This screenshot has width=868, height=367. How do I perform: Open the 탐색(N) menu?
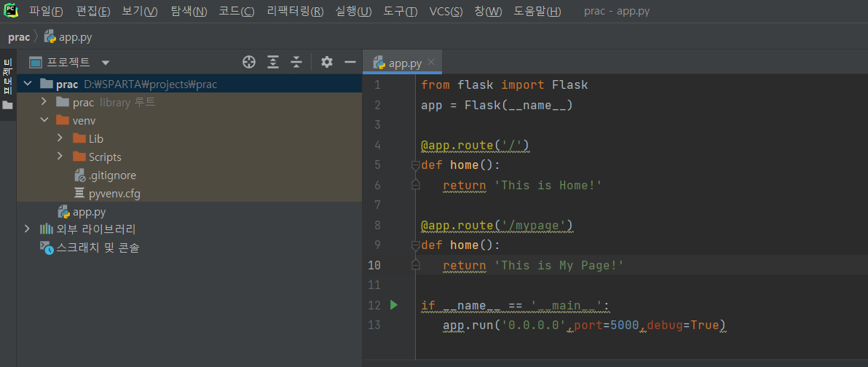[x=189, y=12]
